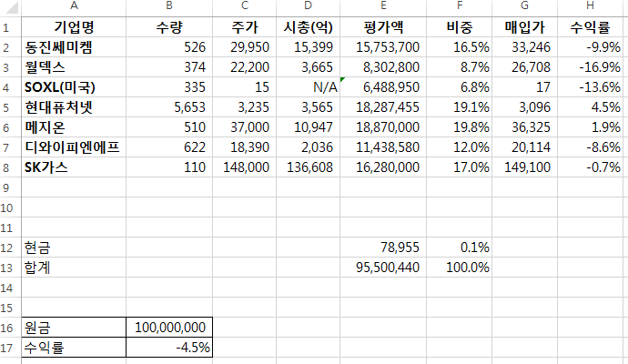Click cash weight cell 0.1%
Image resolution: width=628 pixels, height=364 pixels.
[460, 248]
